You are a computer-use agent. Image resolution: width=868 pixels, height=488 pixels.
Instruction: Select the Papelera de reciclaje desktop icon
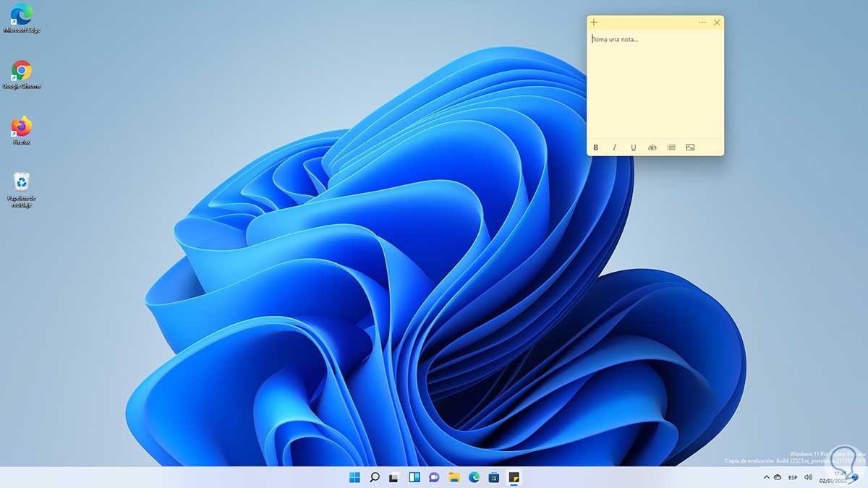click(x=22, y=189)
